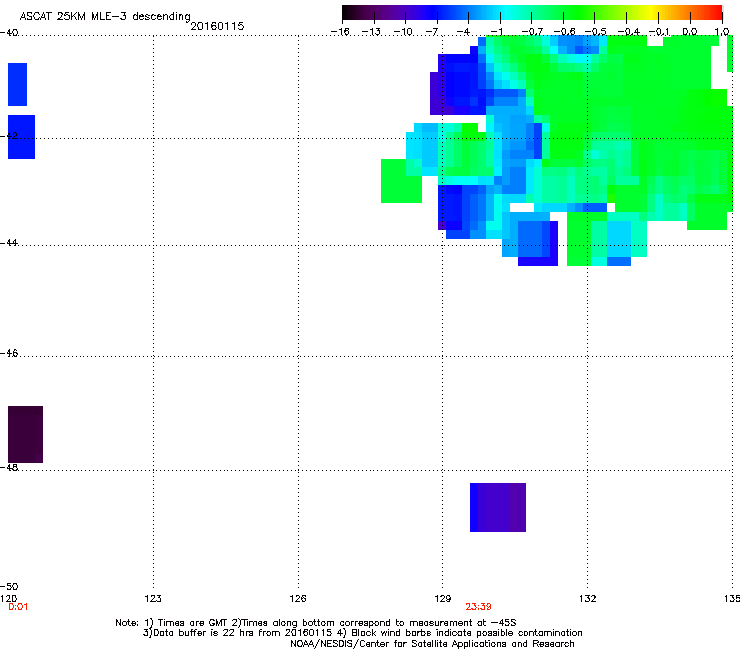The width and height of the screenshot is (740, 650).
Task: Click the longitude axis label "126"
Action: (298, 599)
